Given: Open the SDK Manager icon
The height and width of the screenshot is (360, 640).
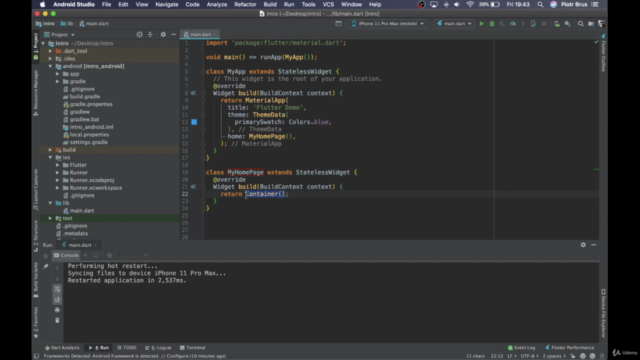Looking at the screenshot, I should coord(567,24).
